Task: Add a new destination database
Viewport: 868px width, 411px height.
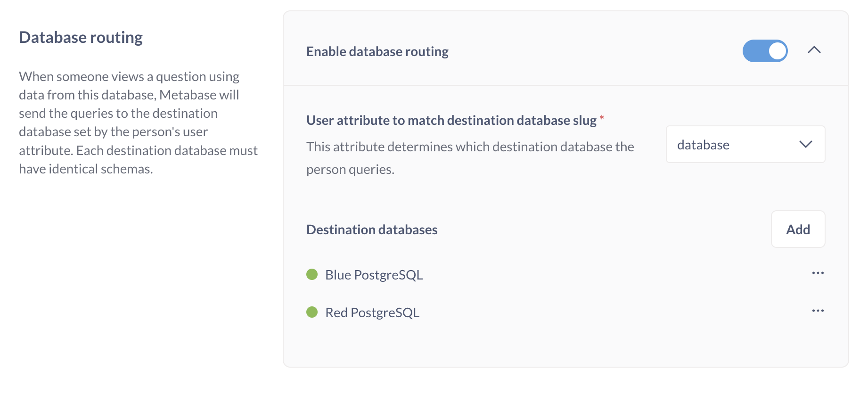Action: 798,229
